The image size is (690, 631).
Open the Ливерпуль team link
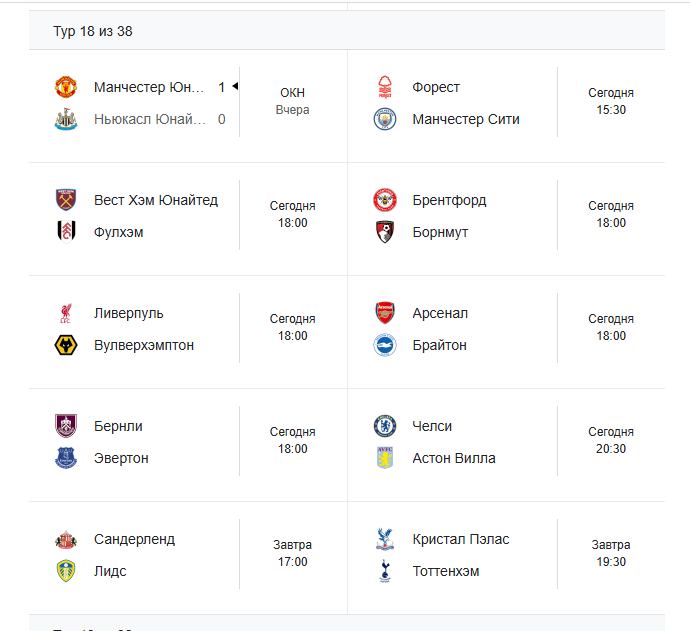click(128, 313)
